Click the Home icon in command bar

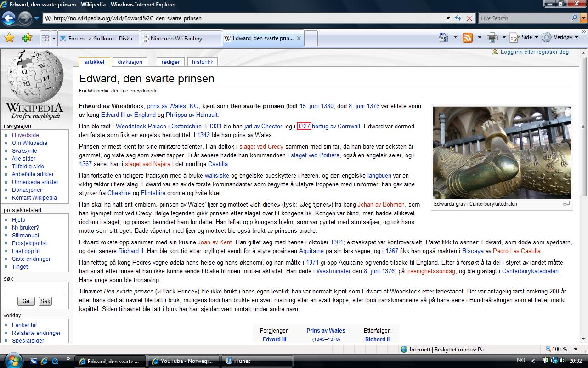444,37
